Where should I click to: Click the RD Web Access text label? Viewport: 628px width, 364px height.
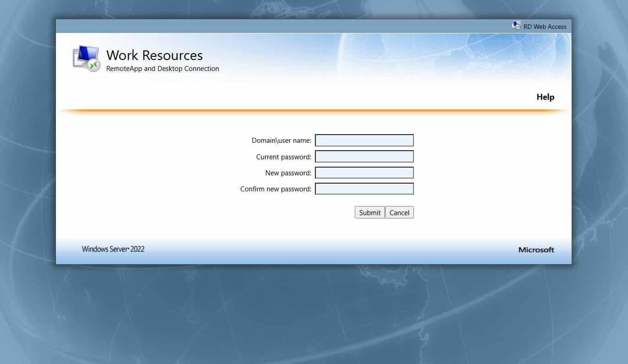[545, 27]
